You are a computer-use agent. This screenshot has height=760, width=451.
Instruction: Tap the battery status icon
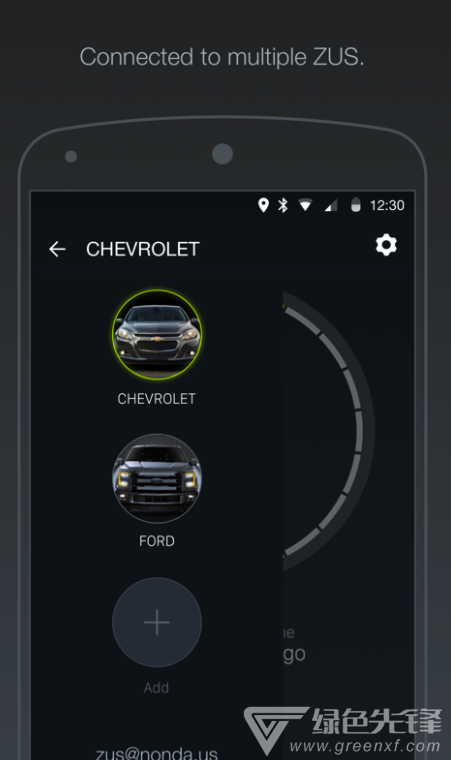click(x=355, y=205)
